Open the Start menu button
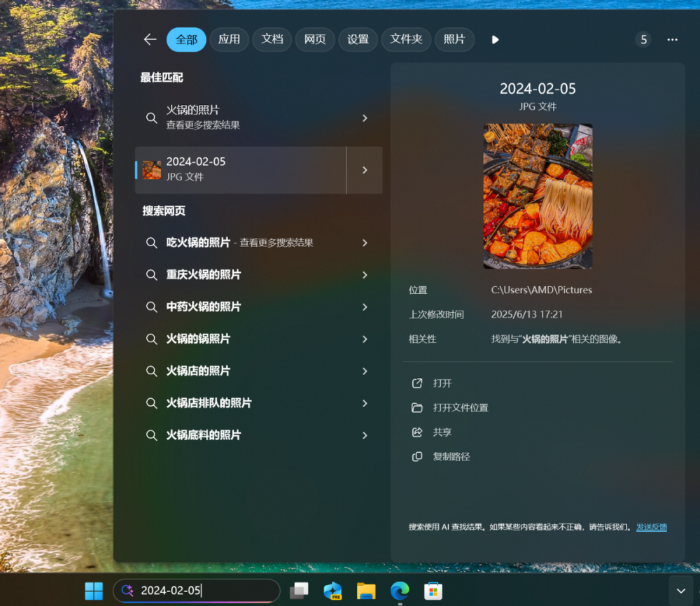 [94, 591]
